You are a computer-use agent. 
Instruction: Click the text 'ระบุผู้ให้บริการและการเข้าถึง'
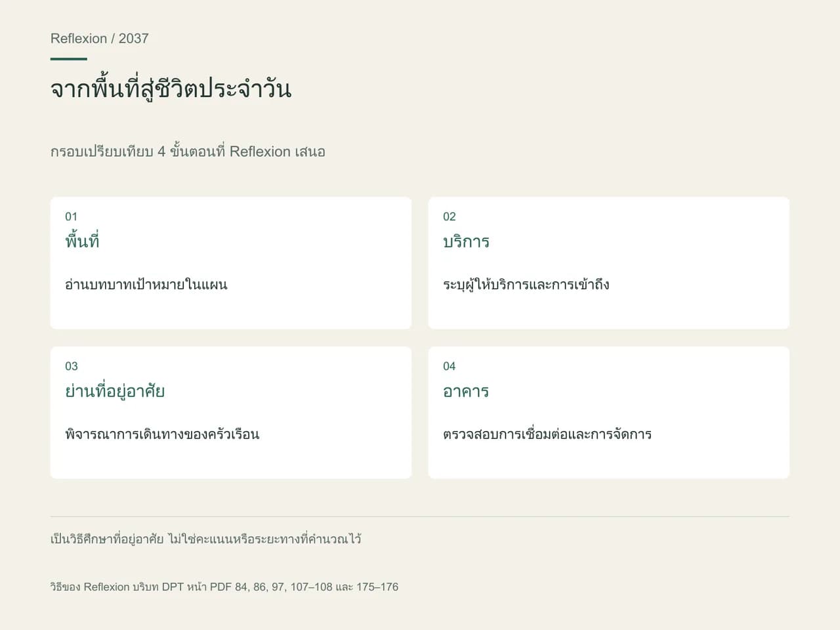coord(526,285)
